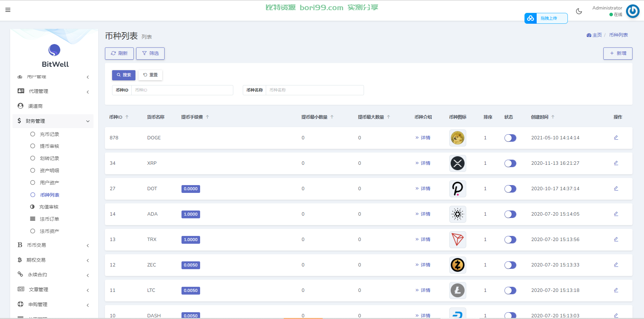Open 详情 link for TRX row

tap(423, 239)
